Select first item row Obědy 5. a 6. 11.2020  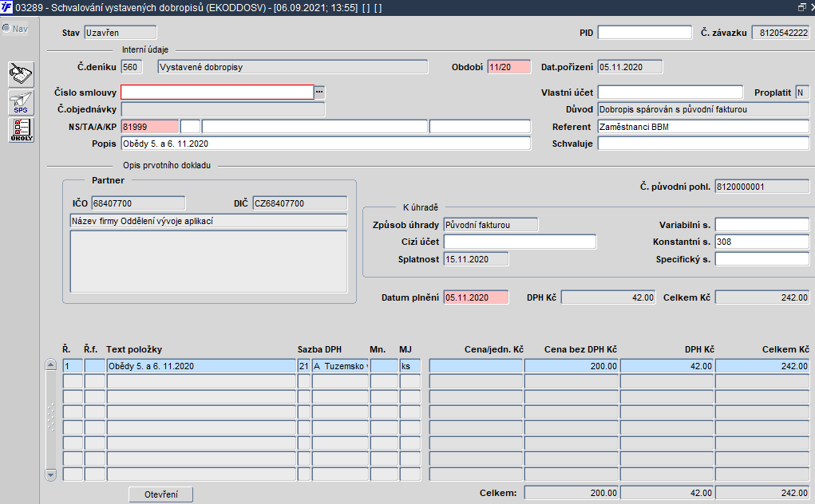point(200,366)
